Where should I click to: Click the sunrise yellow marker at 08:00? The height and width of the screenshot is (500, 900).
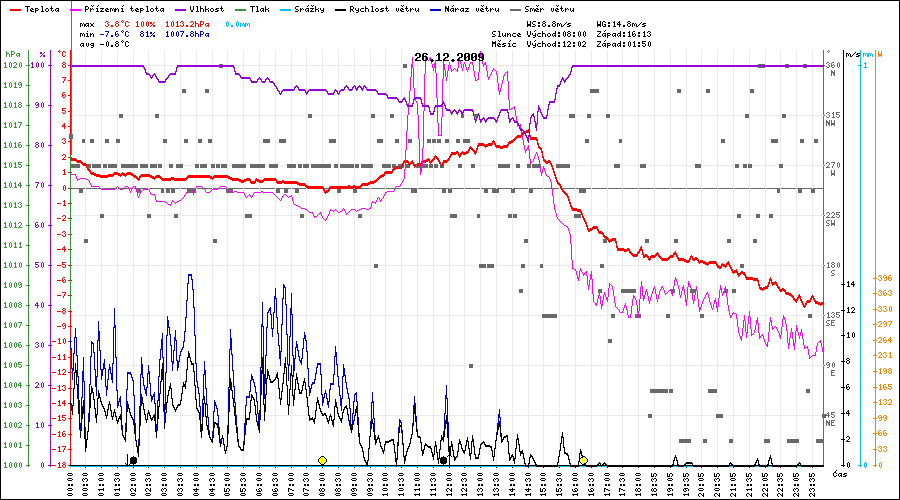pos(322,460)
